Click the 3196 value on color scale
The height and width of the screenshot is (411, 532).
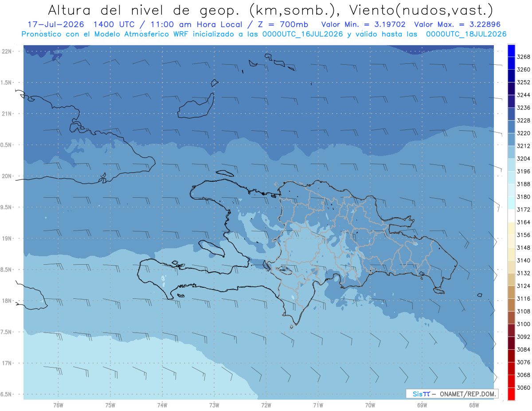[523, 172]
